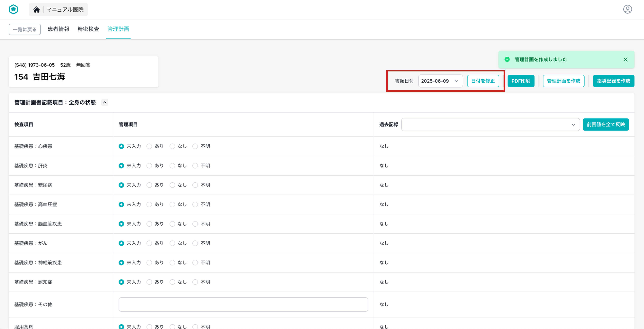Image resolution: width=644 pixels, height=329 pixels.
Task: Open the 書類日付 date dropdown
Action: pos(440,81)
